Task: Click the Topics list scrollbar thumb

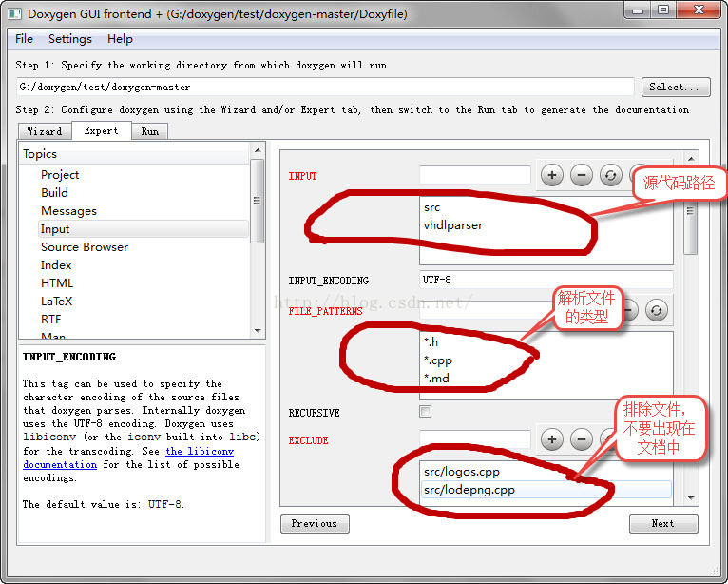Action: pos(258,201)
